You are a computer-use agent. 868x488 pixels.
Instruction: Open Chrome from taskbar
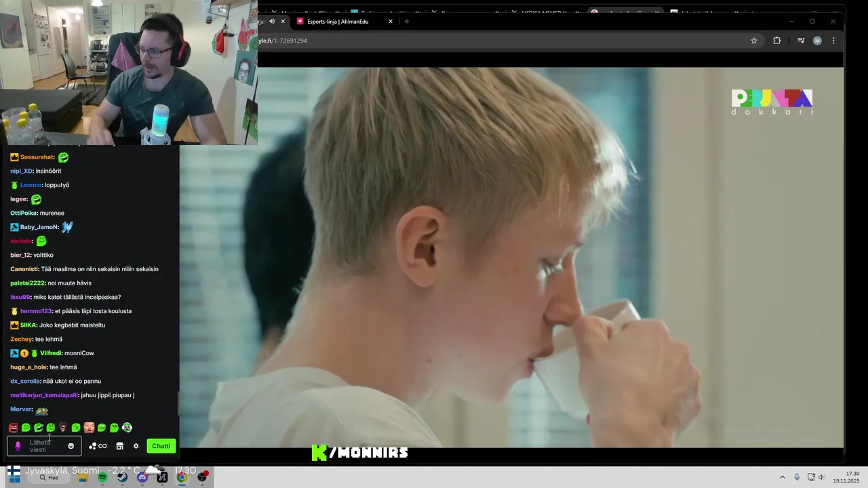182,478
